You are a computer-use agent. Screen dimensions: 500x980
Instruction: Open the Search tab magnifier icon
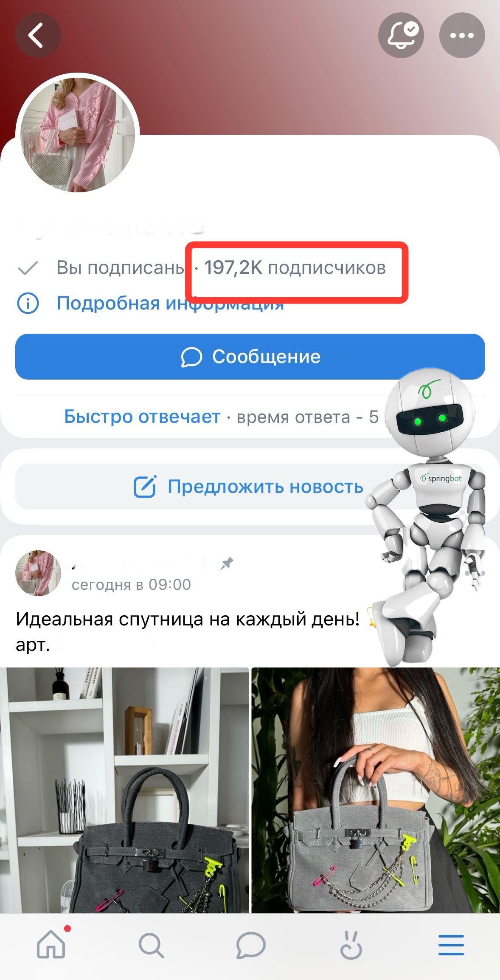click(x=151, y=945)
